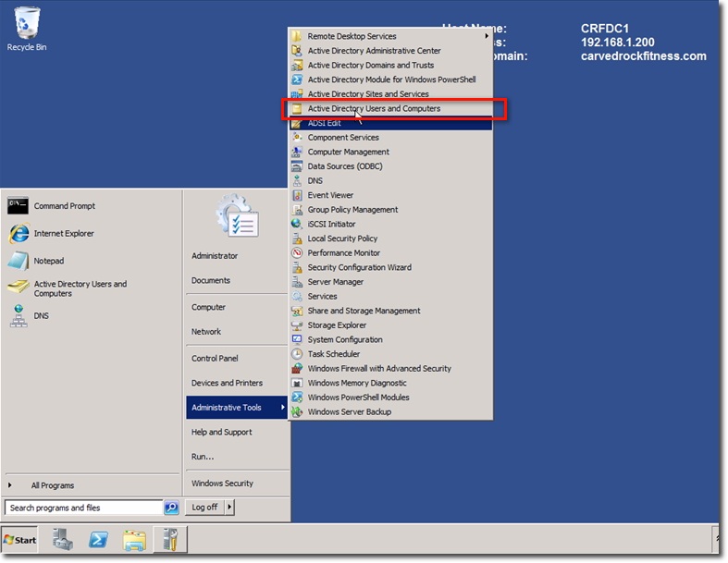Image resolution: width=728 pixels, height=563 pixels.
Task: Launch Internet Explorer from pinned list
Action: pyautogui.click(x=19, y=234)
